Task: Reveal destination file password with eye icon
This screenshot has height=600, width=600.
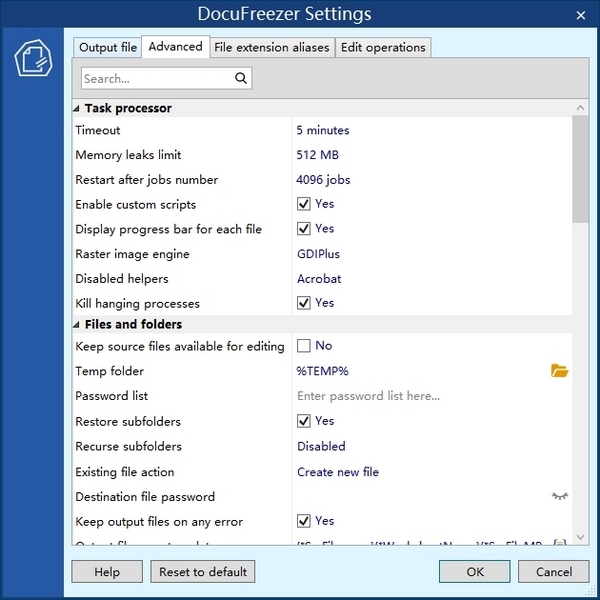Action: (x=560, y=496)
